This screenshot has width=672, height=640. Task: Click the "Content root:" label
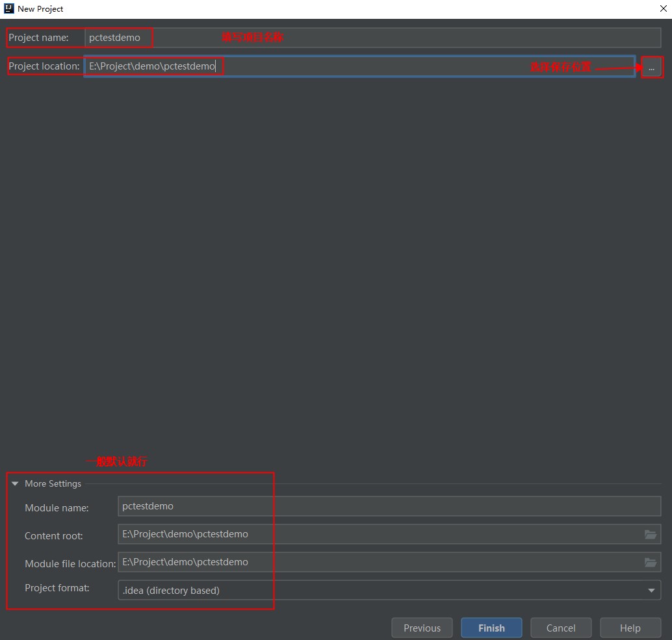53,536
